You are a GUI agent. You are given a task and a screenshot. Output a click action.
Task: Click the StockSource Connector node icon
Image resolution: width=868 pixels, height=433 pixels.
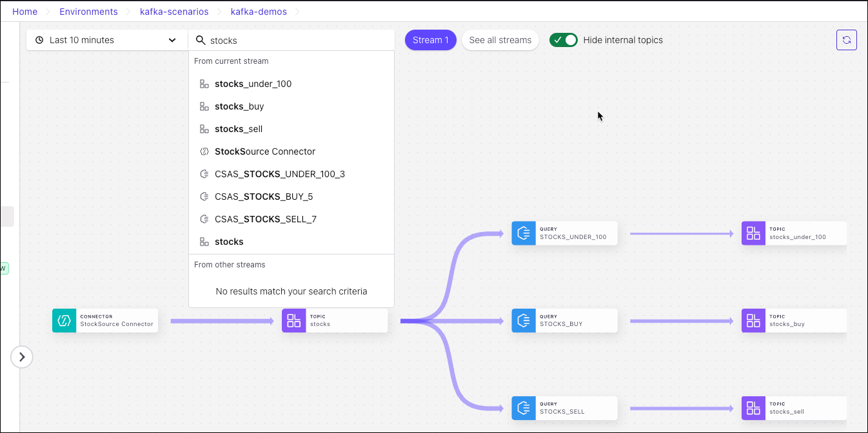tap(64, 321)
